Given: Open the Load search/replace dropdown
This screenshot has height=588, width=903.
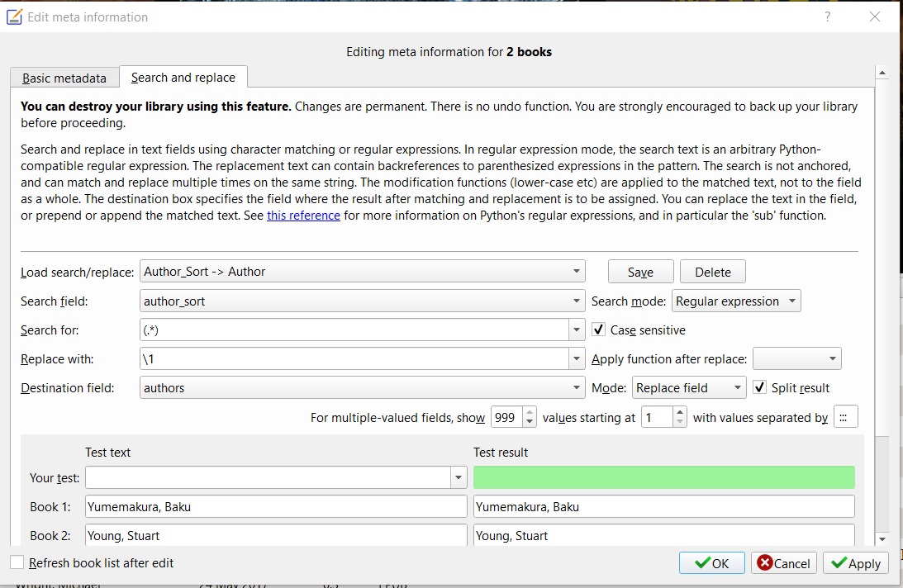Looking at the screenshot, I should click(363, 272).
